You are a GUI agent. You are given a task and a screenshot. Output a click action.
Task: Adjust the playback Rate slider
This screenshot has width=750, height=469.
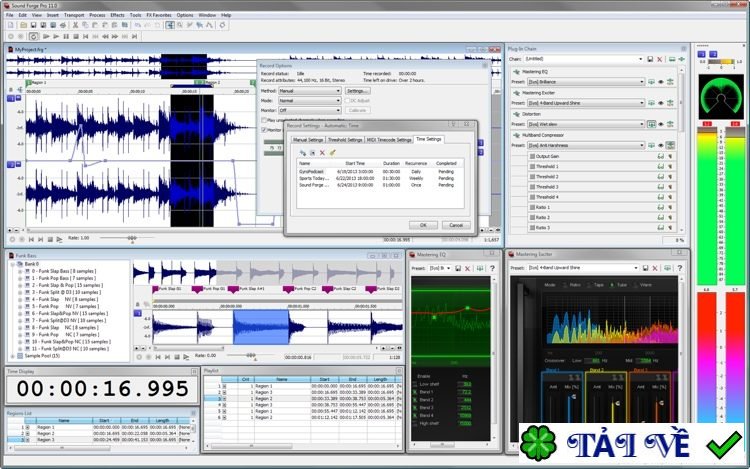(132, 238)
